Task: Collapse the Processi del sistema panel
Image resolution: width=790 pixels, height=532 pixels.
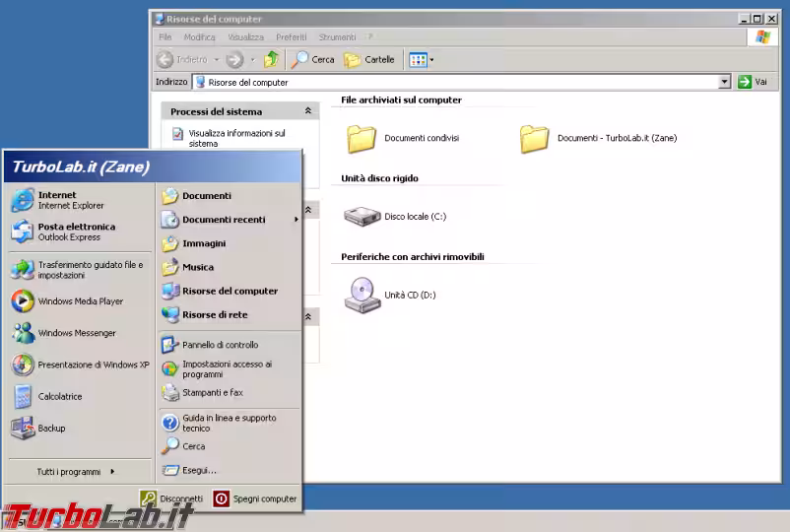Action: pyautogui.click(x=308, y=111)
